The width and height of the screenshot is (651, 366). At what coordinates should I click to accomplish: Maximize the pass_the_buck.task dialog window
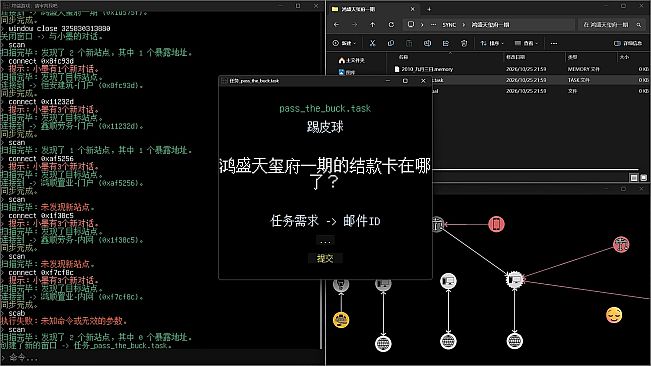pos(405,81)
